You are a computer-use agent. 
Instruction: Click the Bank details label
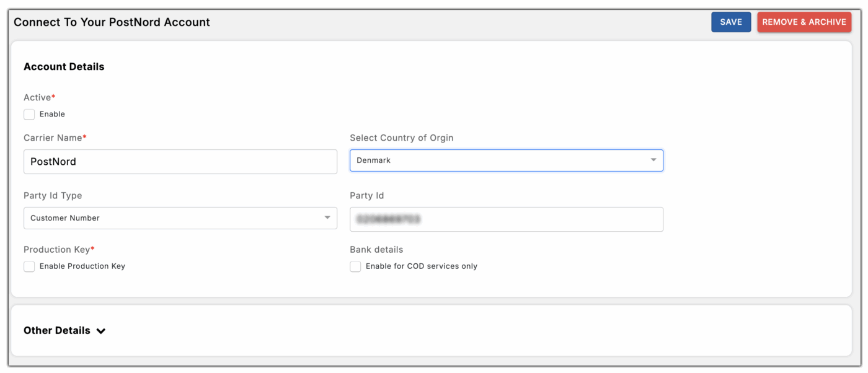376,250
